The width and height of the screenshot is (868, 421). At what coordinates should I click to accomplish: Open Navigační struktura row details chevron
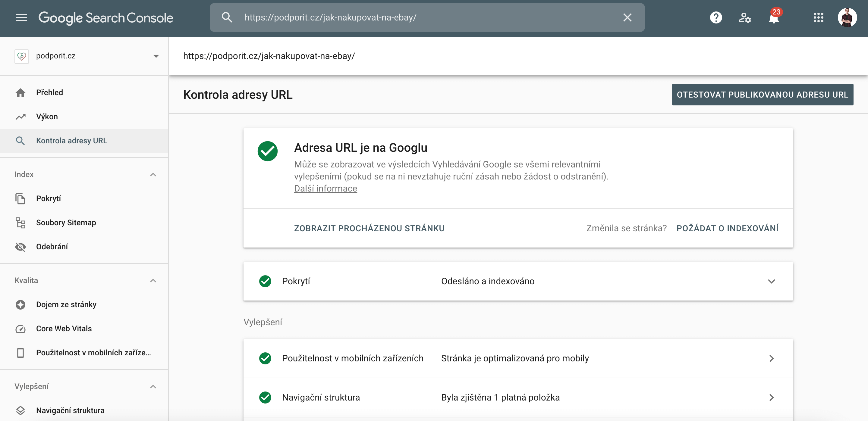pyautogui.click(x=771, y=398)
